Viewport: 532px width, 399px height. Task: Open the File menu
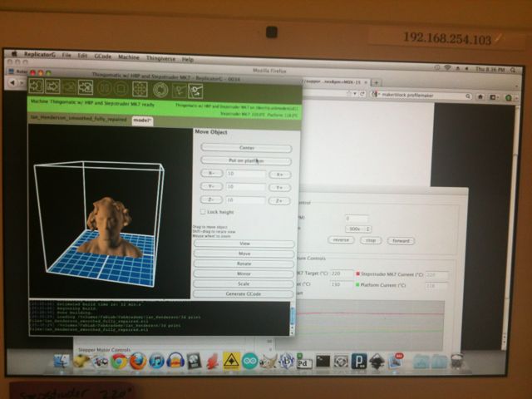[66, 55]
